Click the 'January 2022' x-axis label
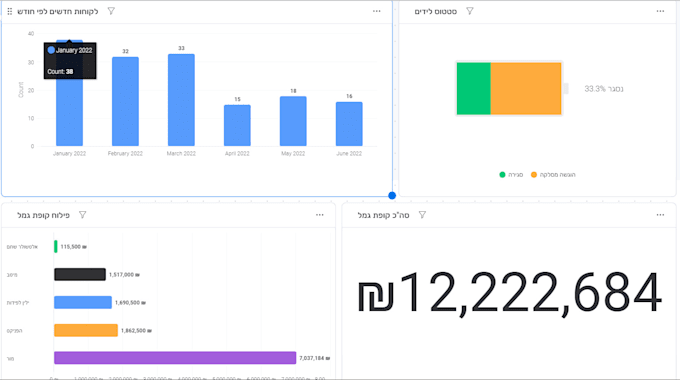680x380 pixels. [x=69, y=154]
